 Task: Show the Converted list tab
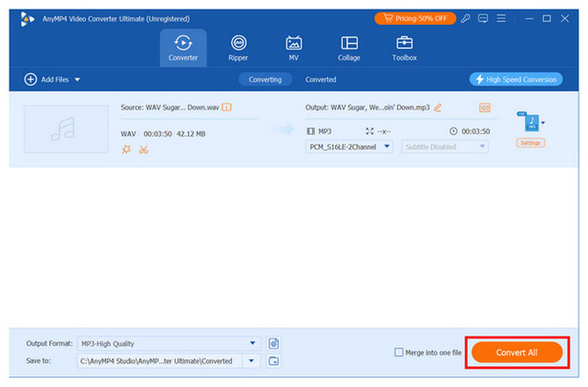[321, 80]
